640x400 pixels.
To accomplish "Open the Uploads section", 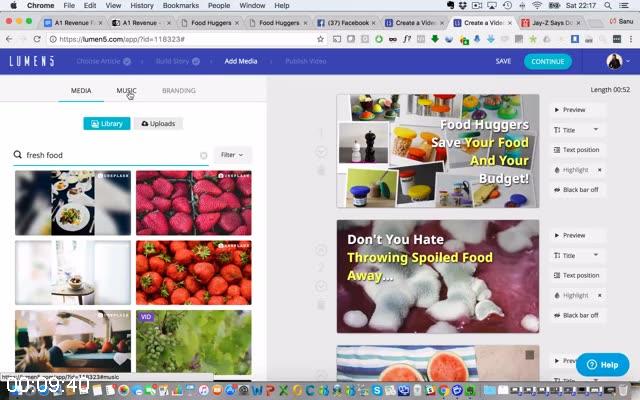I will point(158,124).
